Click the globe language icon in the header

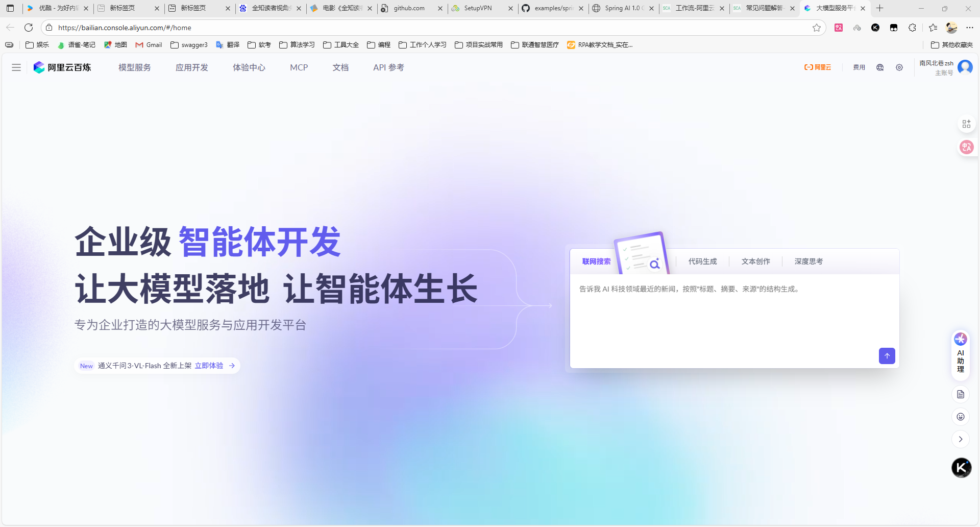tap(880, 67)
